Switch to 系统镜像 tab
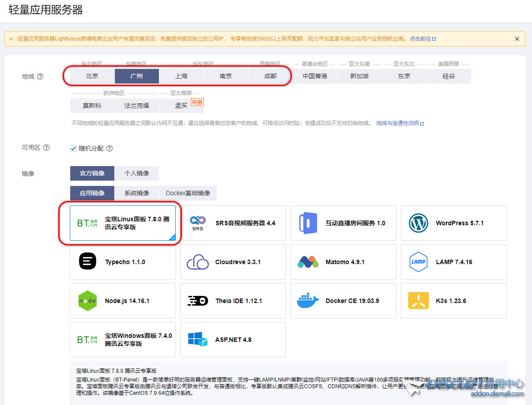Screen dimensions: 532x405 (137, 193)
